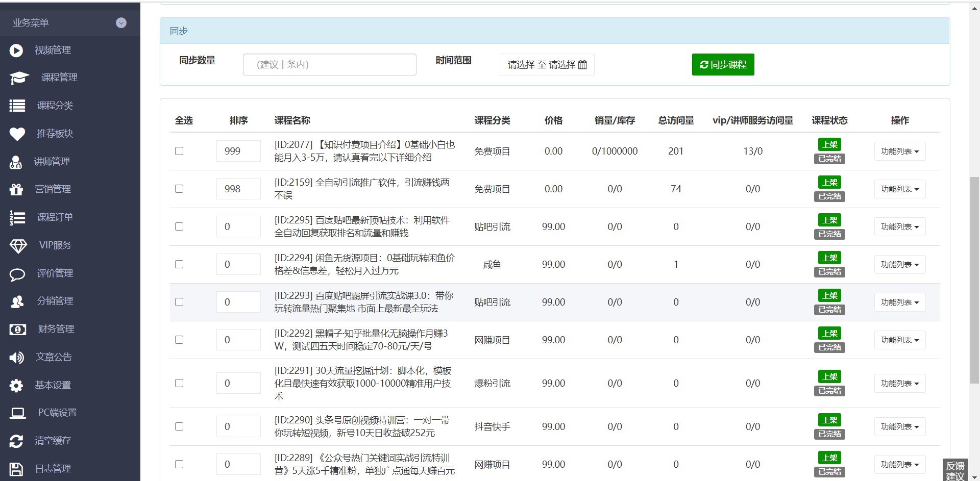Click the graduation cap icon for 课程管理

[x=19, y=78]
